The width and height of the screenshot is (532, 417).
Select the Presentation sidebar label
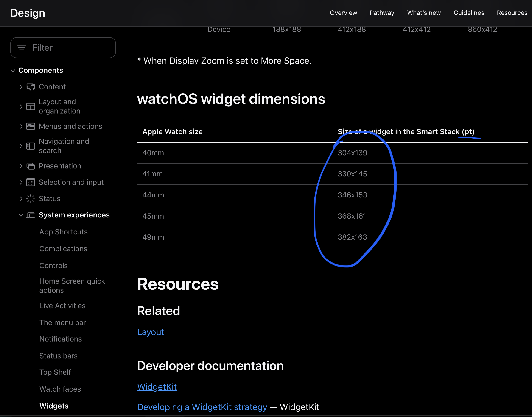60,166
